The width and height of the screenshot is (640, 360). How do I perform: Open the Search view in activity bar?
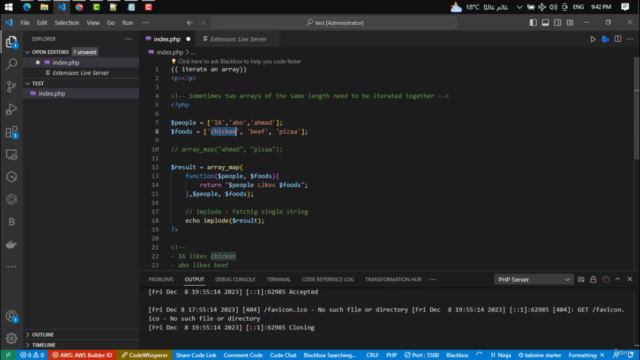(11, 64)
